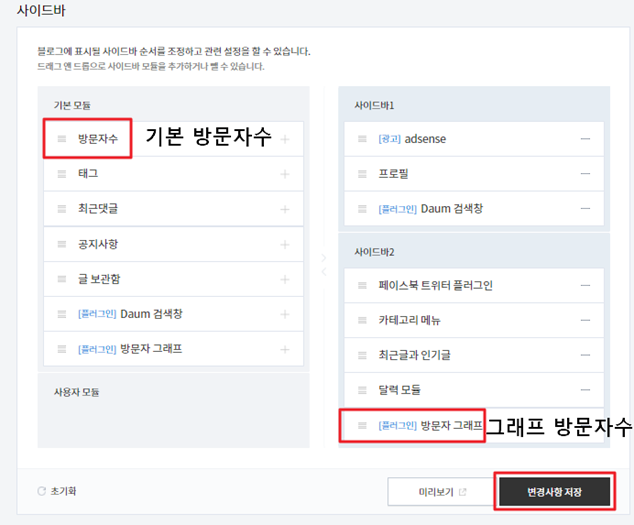Add left-panel 방문자 그래프 plugin with plus icon
The image size is (634, 525).
[x=285, y=349]
